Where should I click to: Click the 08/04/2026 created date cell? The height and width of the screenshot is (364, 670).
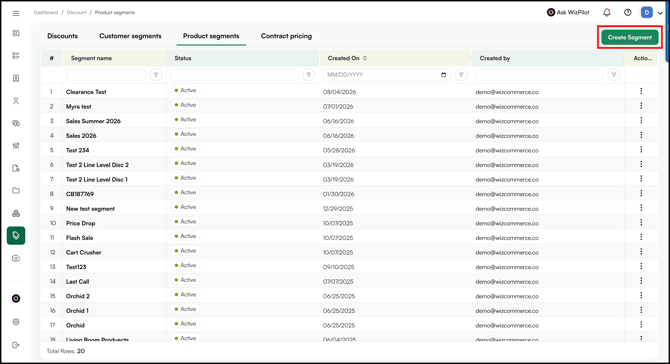(x=339, y=92)
